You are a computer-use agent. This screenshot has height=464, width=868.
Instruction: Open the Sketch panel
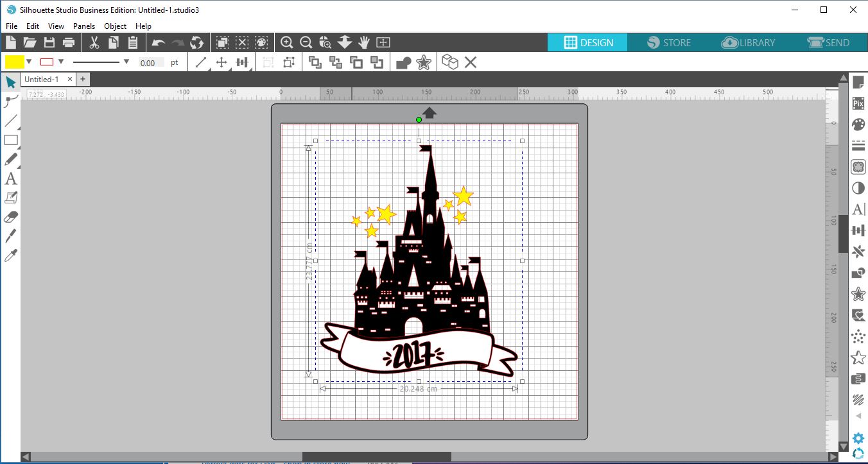point(858,400)
